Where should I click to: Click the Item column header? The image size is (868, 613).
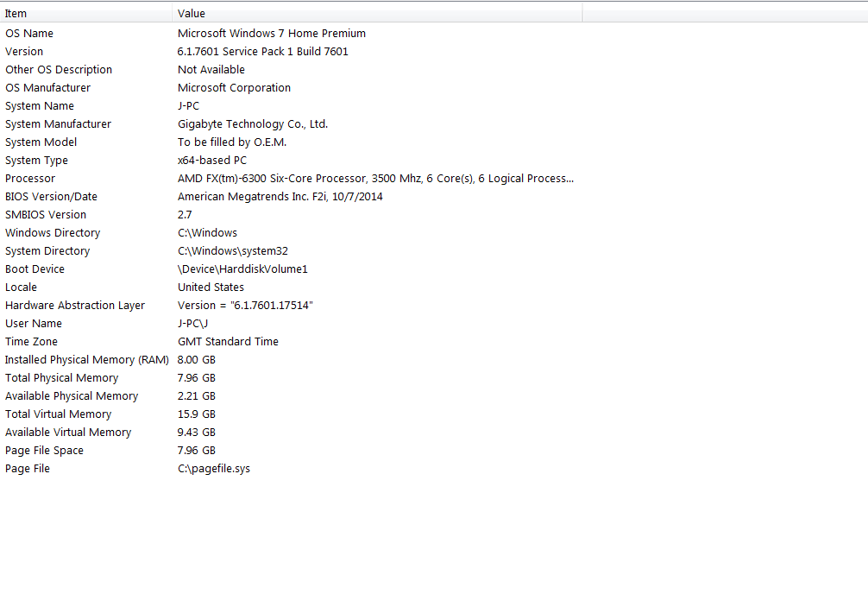point(85,13)
